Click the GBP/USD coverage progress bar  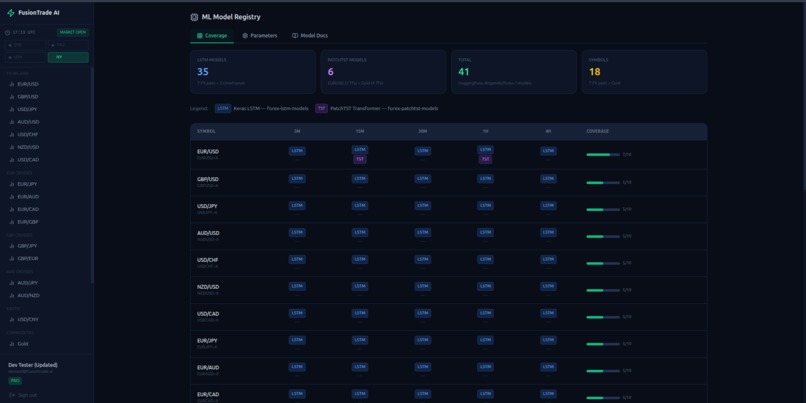coord(603,182)
